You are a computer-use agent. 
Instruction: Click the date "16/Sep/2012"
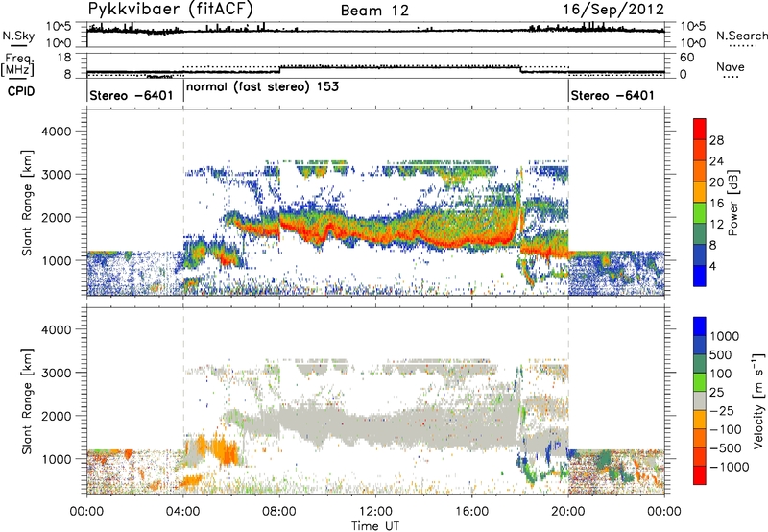(613, 10)
